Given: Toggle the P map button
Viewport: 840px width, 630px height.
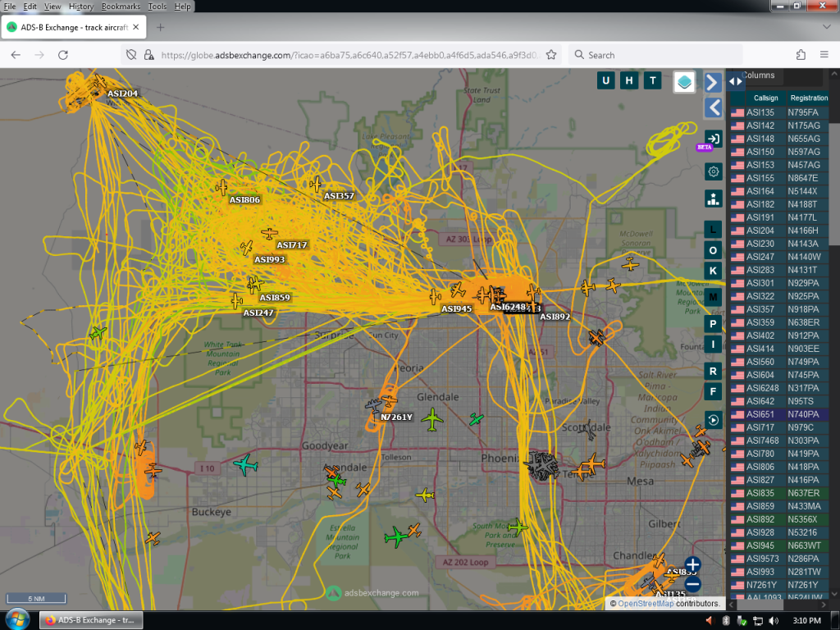Looking at the screenshot, I should click(x=713, y=323).
